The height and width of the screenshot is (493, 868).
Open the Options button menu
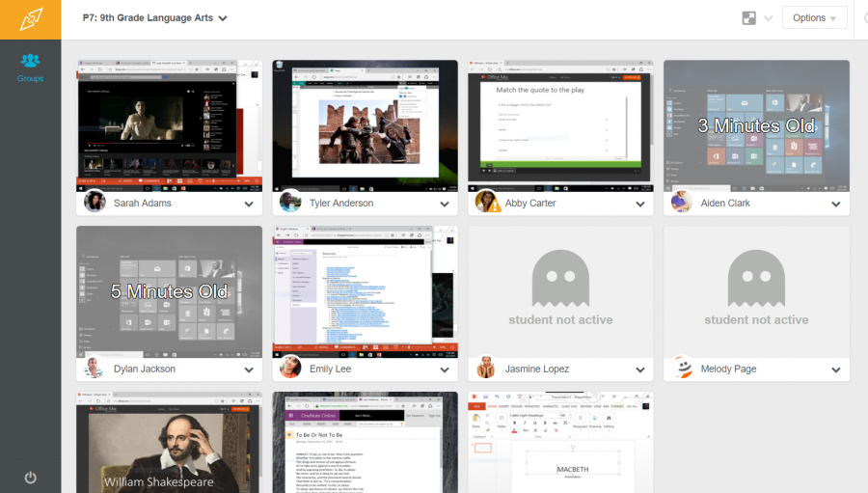click(814, 17)
